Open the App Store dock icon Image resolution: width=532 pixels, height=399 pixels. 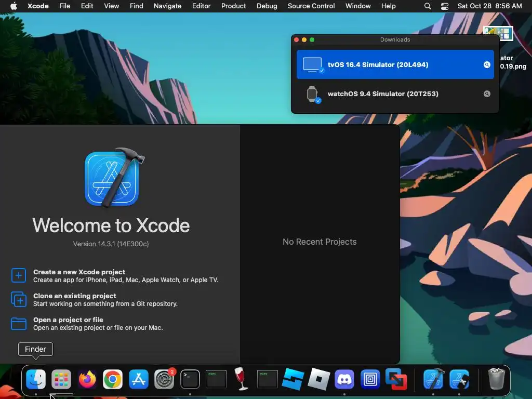[138, 379]
